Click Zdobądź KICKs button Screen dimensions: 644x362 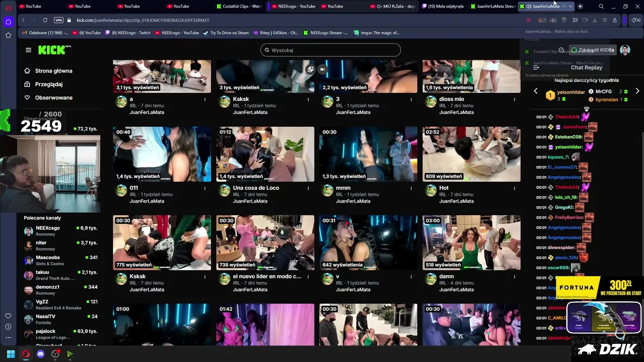point(593,50)
